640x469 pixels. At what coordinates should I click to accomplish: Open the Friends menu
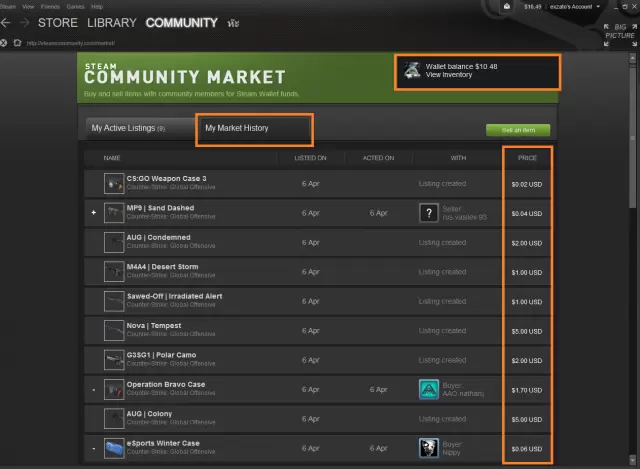(x=50, y=7)
